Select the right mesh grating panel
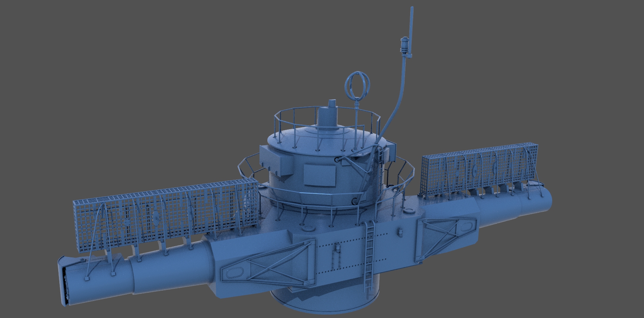 (x=480, y=171)
